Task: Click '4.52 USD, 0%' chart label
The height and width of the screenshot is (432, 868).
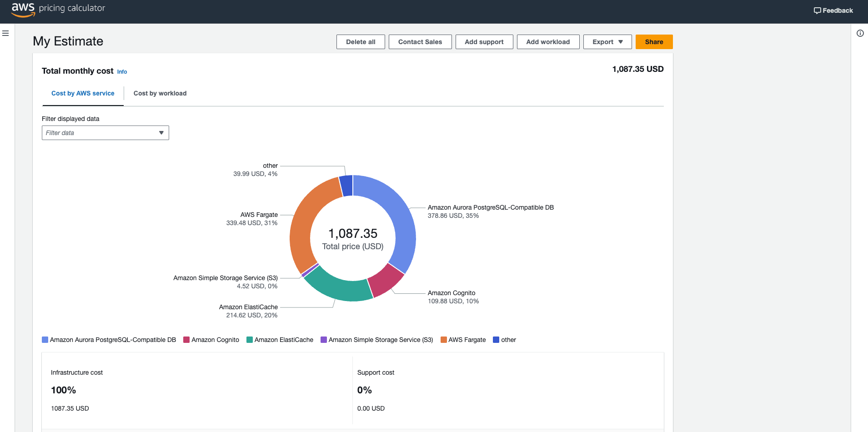Action: click(257, 286)
